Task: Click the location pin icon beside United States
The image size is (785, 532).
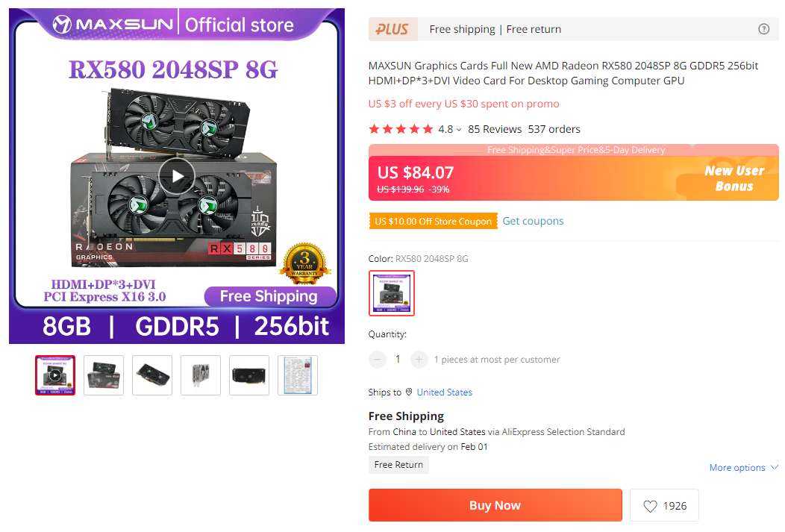Action: pyautogui.click(x=409, y=392)
